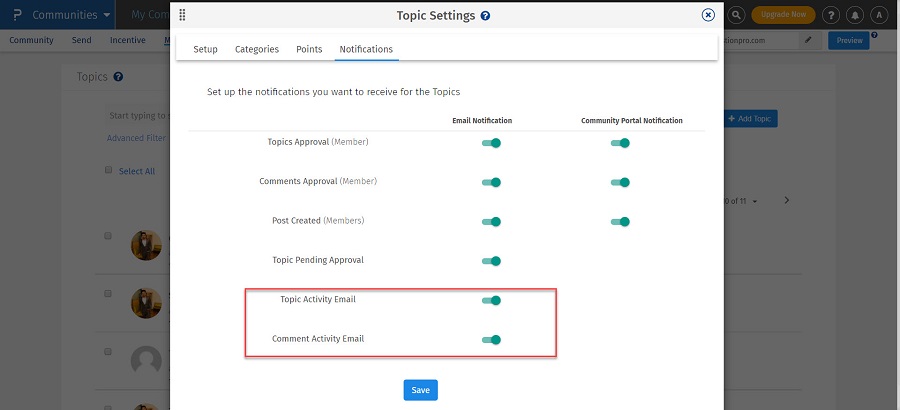Click the Upgrade Now button
This screenshot has height=410, width=900.
[783, 15]
